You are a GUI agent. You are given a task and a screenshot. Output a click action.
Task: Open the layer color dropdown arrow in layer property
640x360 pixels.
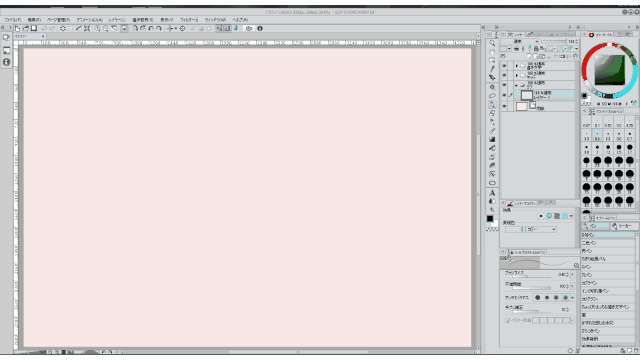pyautogui.click(x=571, y=216)
